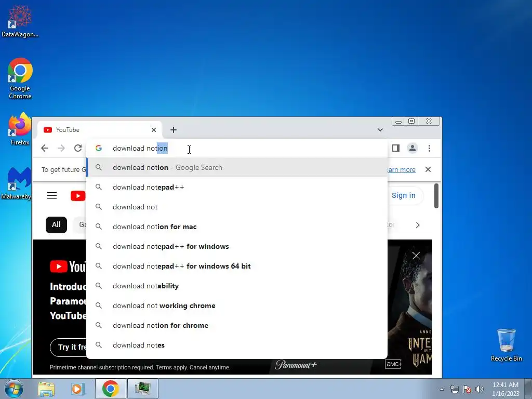Launch Windows Media Player from taskbar

coord(78,389)
